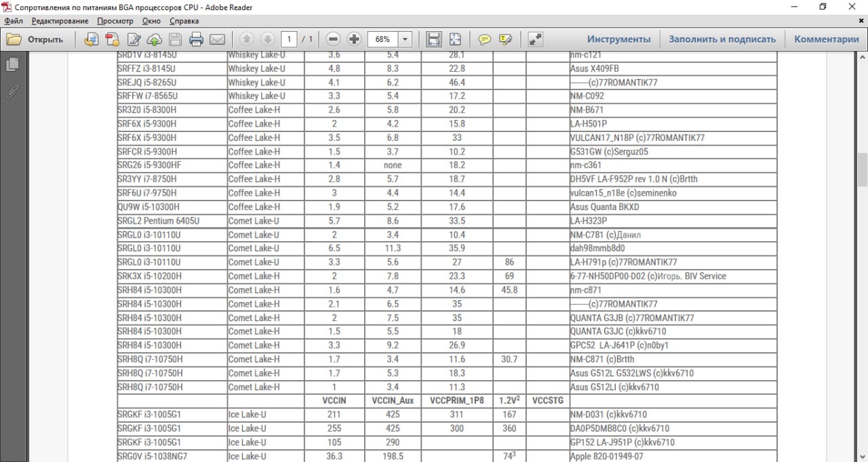Click the VCCIN_Aux column header
The height and width of the screenshot is (462, 868).
(393, 401)
